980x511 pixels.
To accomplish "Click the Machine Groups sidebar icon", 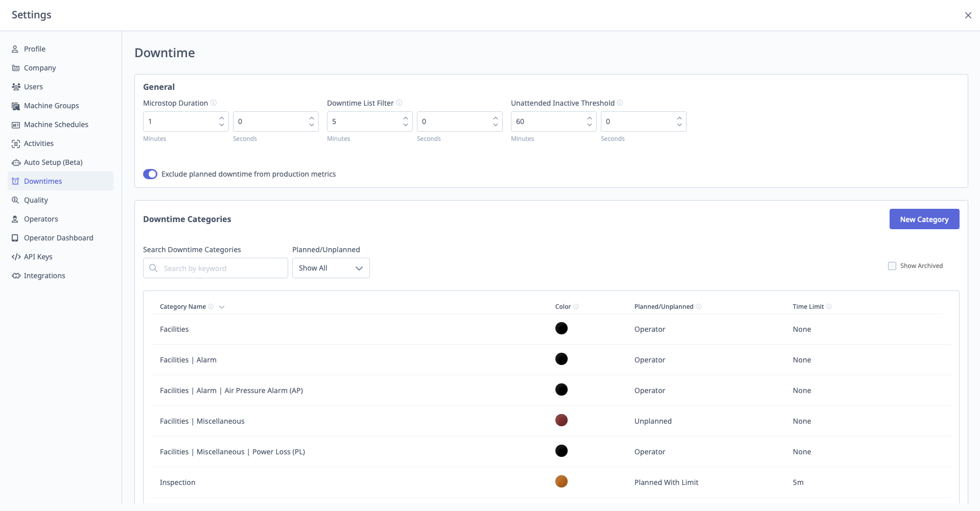I will pyautogui.click(x=15, y=106).
